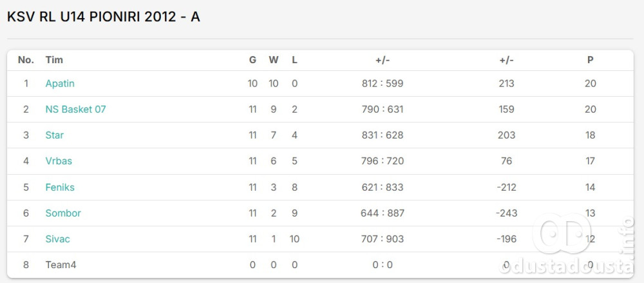Open the NS Basket 07 team link
Viewport: 644px width, 283px height.
[75, 109]
